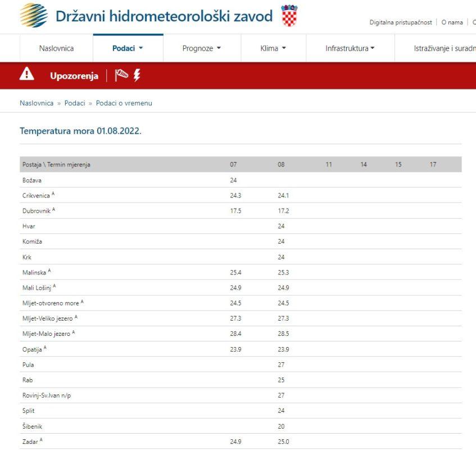Open the Prognoze dropdown menu
Screen dimensions: 476x450
(201, 48)
